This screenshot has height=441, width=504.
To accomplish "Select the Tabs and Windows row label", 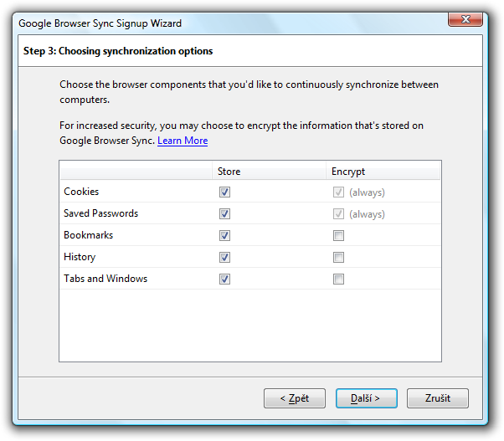I will coord(105,279).
